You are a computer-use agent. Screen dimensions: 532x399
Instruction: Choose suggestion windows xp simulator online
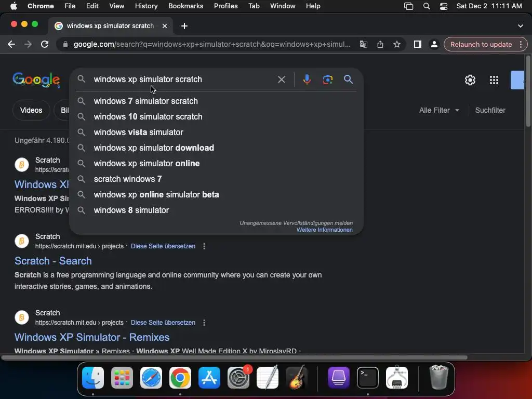pyautogui.click(x=216, y=164)
